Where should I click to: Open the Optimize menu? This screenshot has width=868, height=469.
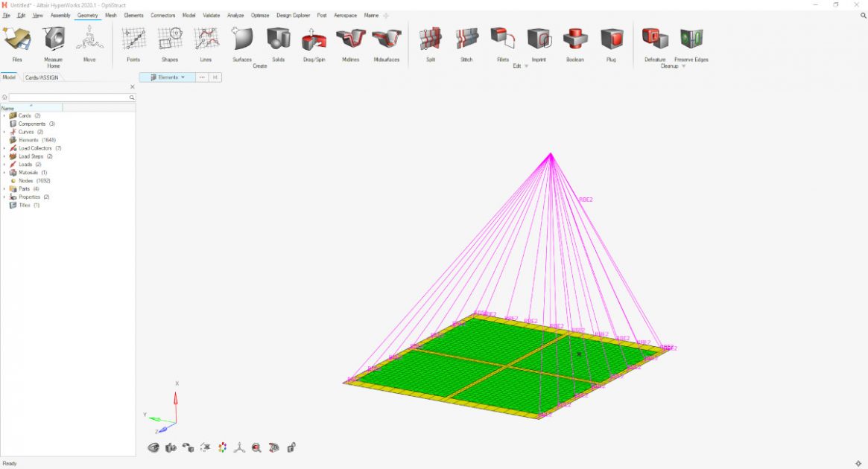(x=259, y=15)
